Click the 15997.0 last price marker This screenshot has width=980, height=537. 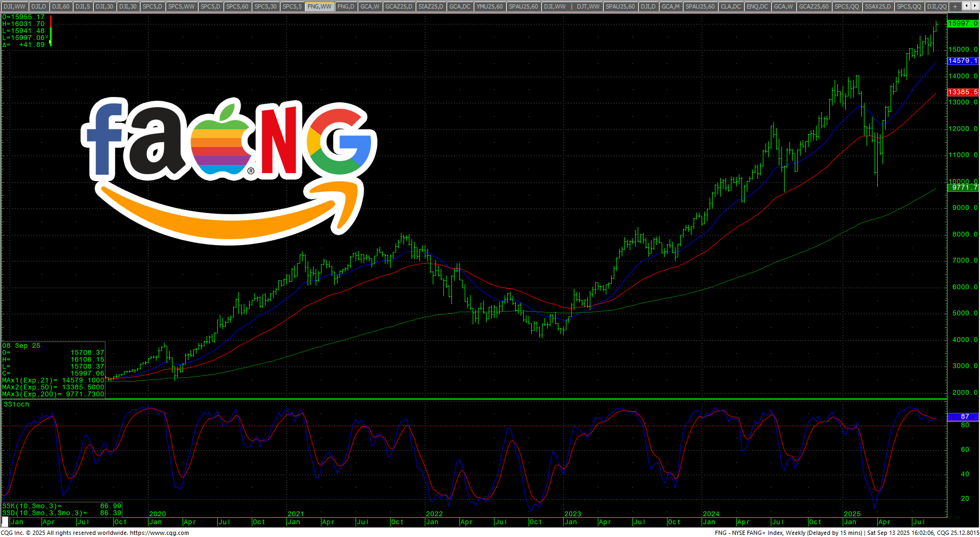[x=963, y=23]
